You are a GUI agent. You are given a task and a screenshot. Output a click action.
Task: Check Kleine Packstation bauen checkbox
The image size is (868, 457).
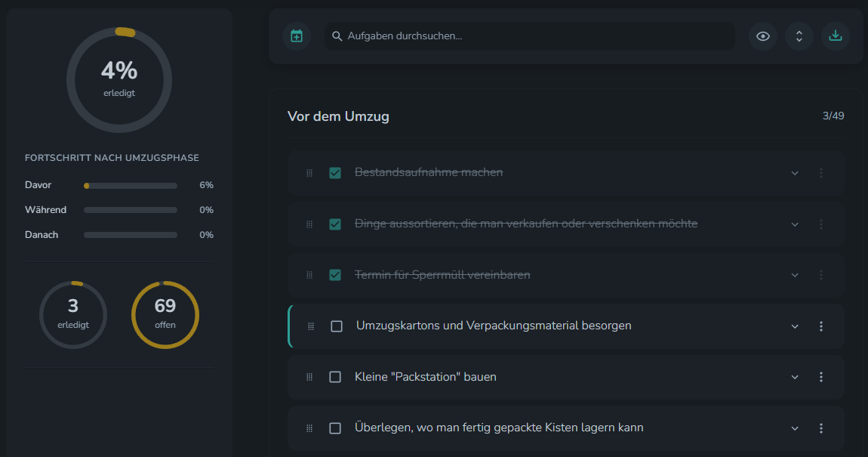[335, 377]
